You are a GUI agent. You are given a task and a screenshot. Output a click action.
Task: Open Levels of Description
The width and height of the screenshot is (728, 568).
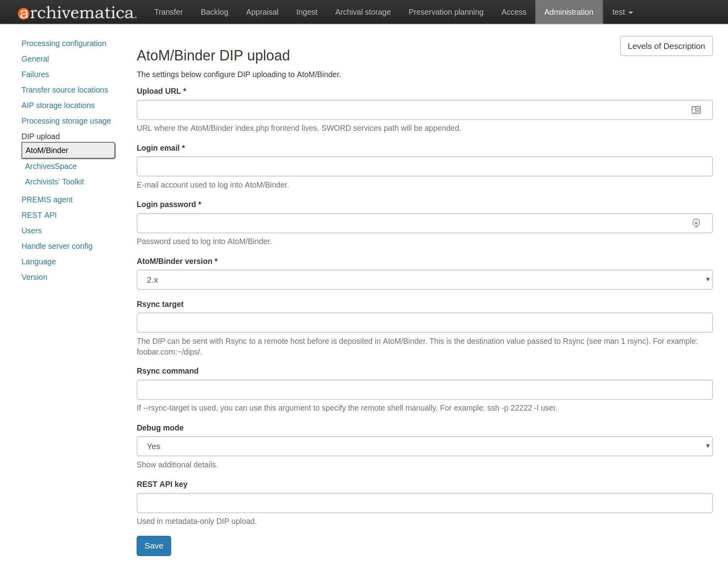[666, 46]
